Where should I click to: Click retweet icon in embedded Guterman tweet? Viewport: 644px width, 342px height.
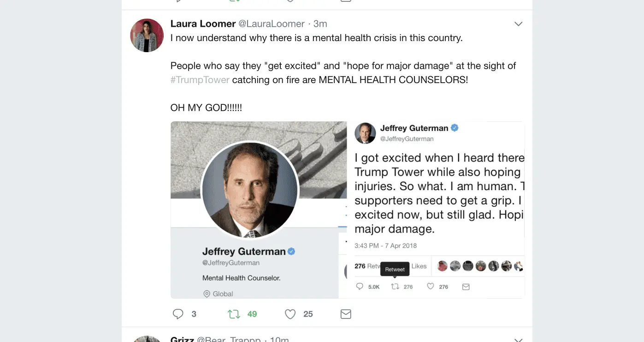click(x=395, y=287)
